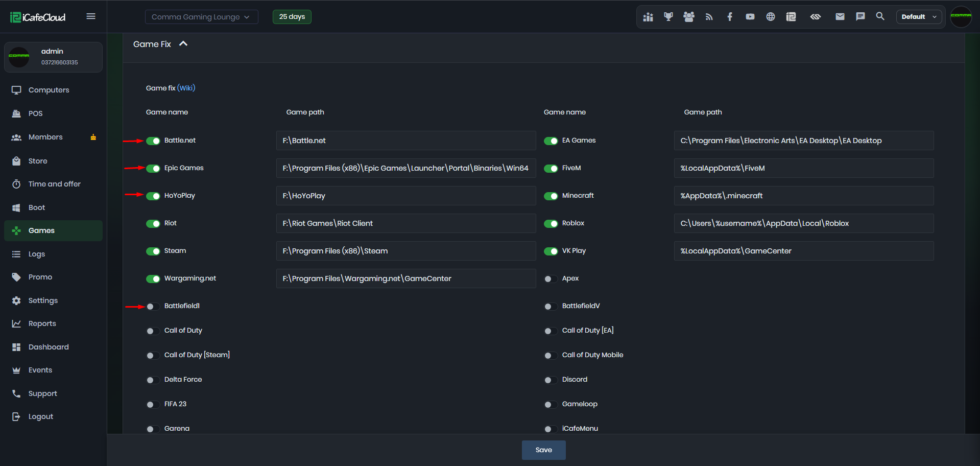The width and height of the screenshot is (980, 466).
Task: Click the handshake icon in top toolbar
Action: (x=816, y=17)
